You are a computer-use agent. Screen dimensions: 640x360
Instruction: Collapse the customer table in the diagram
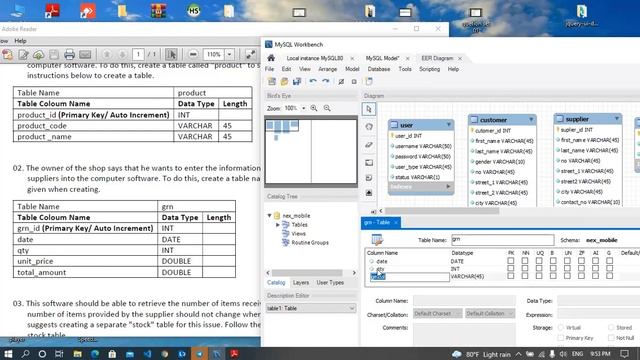coord(531,119)
